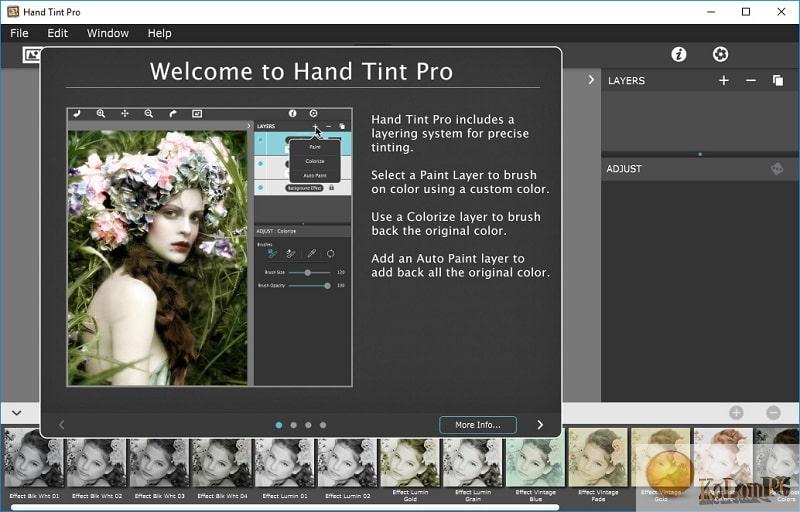Select the second welcome page dot

tap(293, 425)
